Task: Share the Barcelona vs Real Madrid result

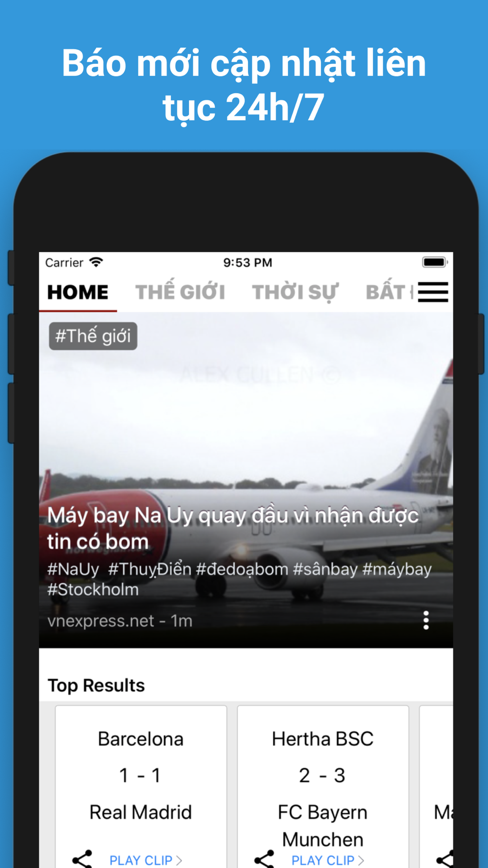Action: (x=82, y=859)
